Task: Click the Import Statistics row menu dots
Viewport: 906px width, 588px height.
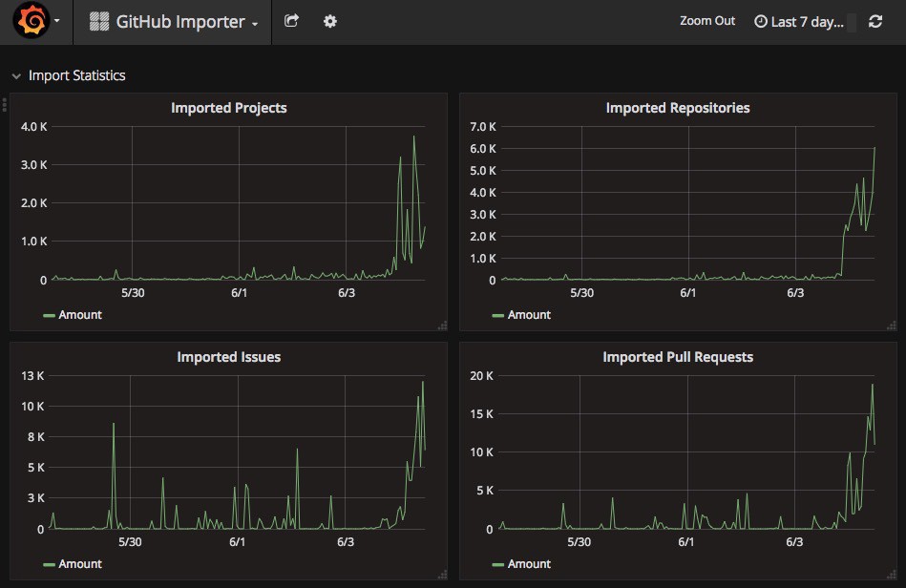Action: tap(5, 105)
